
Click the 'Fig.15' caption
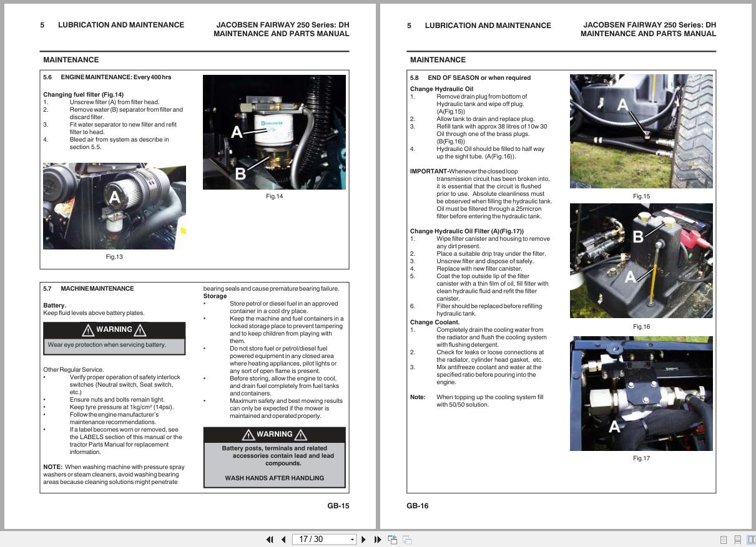click(x=641, y=196)
